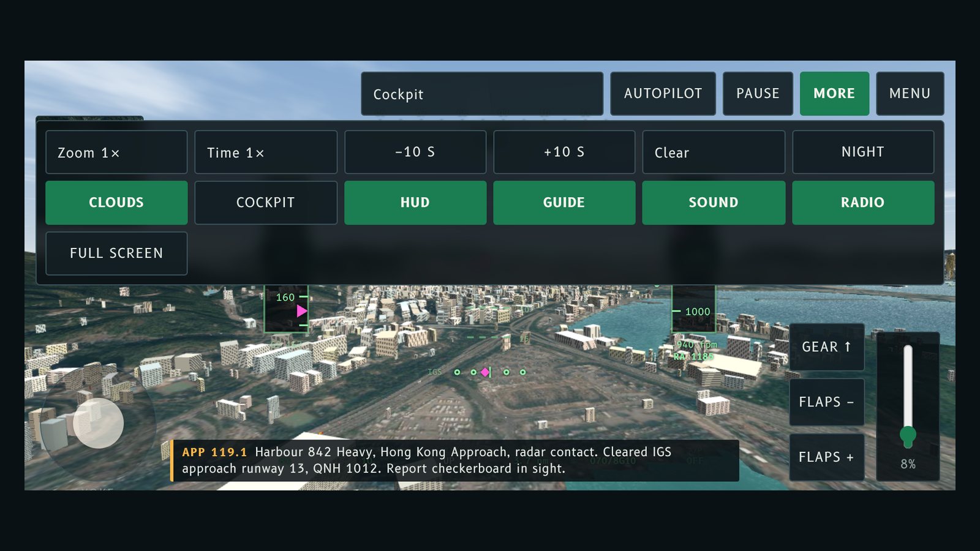Turn off RADIO messages
Screen dimensions: 980x551
[x=863, y=203]
